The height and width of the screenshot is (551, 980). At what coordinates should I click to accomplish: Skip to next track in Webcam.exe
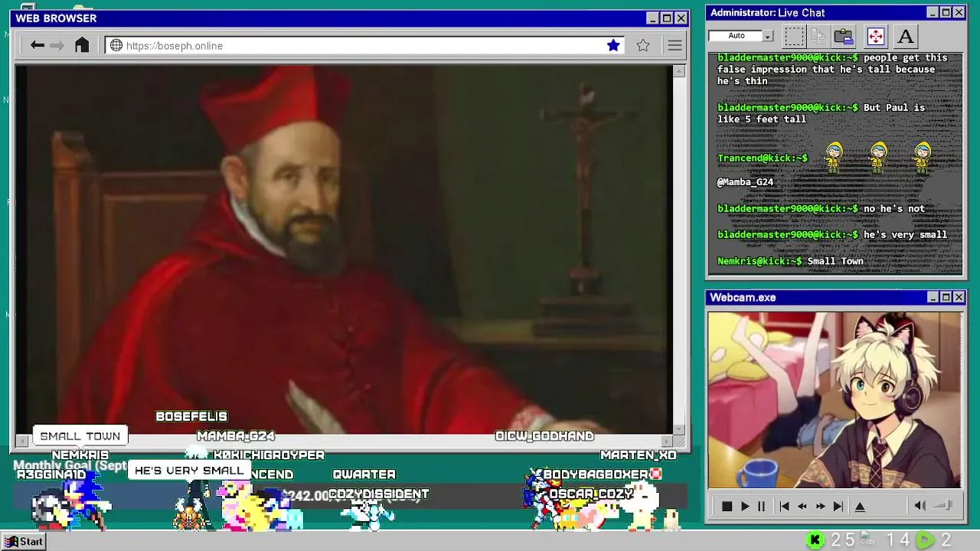click(x=838, y=506)
